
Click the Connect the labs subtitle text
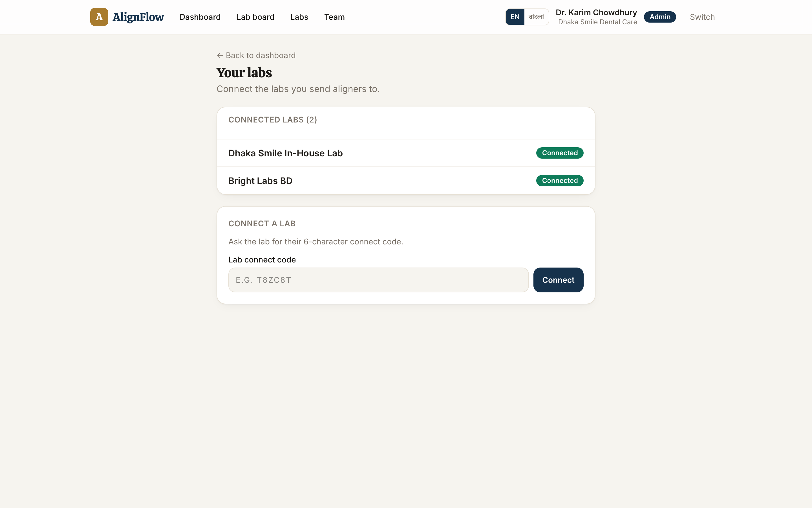pos(298,89)
